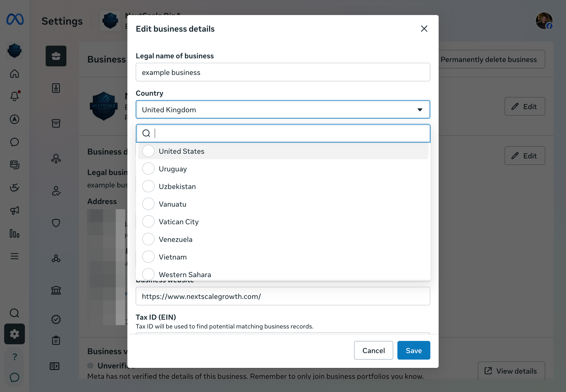Click the Ads Manager compass icon
This screenshot has width=566, height=392.
pyautogui.click(x=15, y=119)
